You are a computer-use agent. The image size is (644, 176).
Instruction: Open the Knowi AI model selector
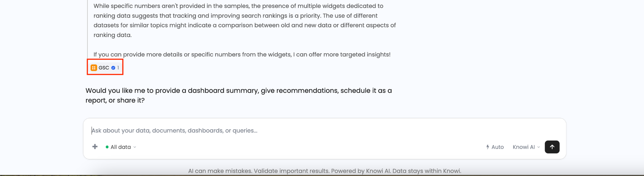pyautogui.click(x=526, y=147)
